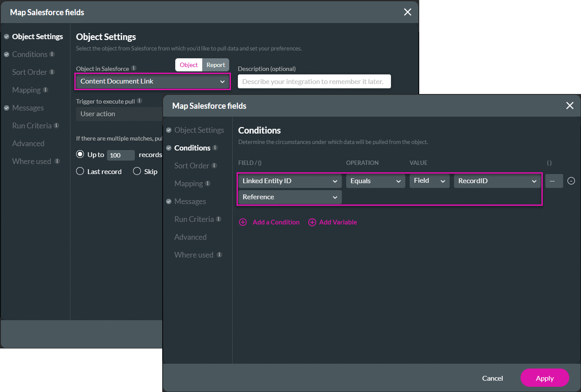Open Advanced tab in back window
Screen dimensions: 581x392
(28, 144)
